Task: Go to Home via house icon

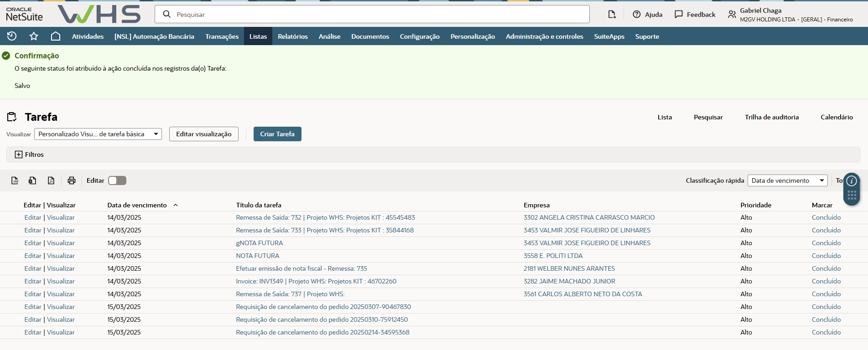Action: click(56, 36)
